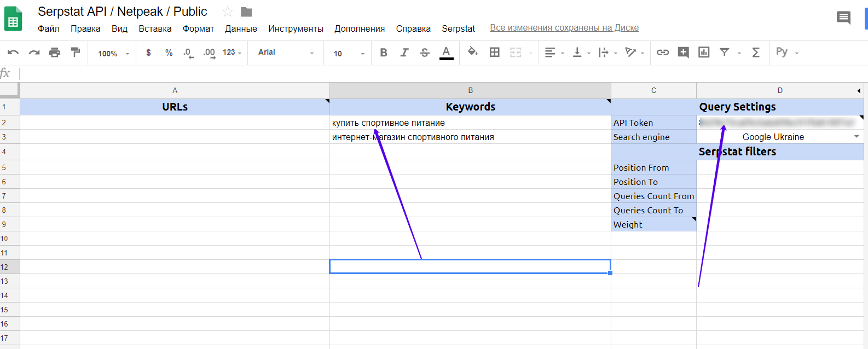Image resolution: width=868 pixels, height=349 pixels.
Task: Open the Arial font dropdown
Action: (286, 53)
